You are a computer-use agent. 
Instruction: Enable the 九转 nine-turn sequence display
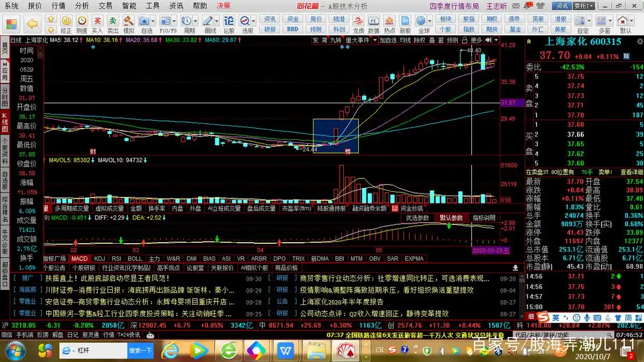pyautogui.click(x=337, y=40)
